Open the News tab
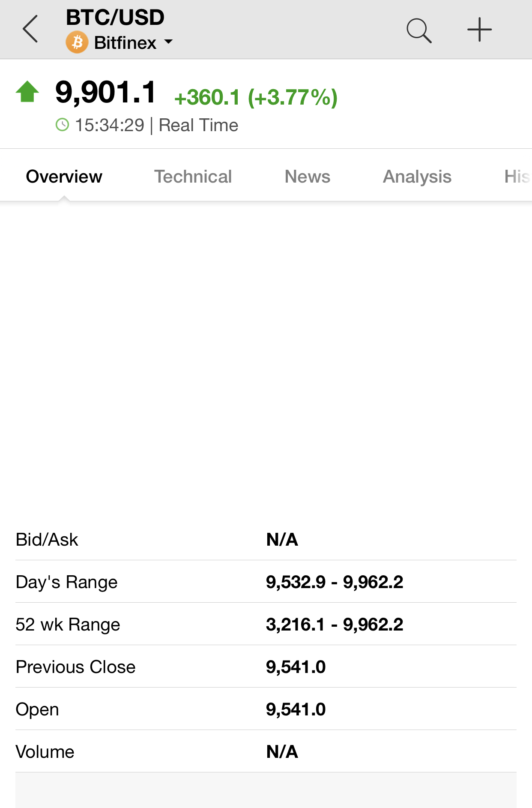Screen dimensions: 532x808 [x=308, y=177]
